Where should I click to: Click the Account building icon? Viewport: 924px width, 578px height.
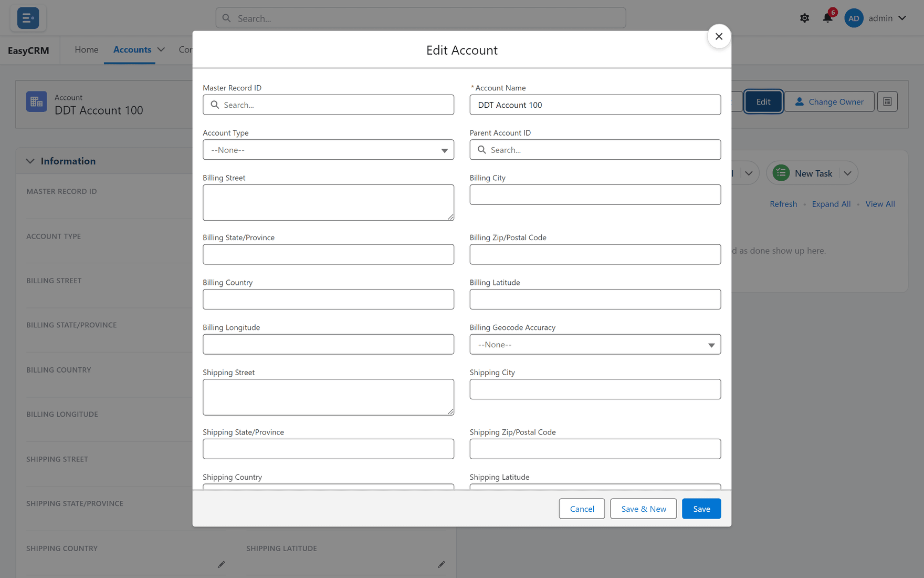tap(36, 101)
